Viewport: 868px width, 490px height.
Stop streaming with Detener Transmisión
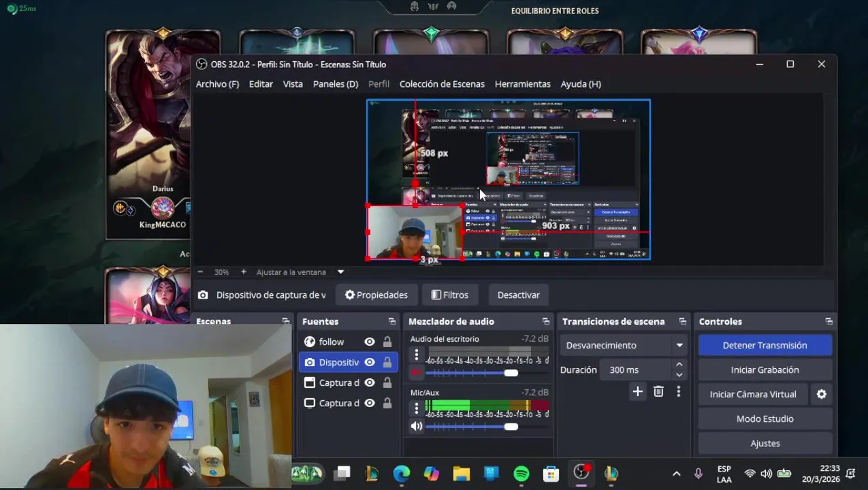[x=765, y=345]
